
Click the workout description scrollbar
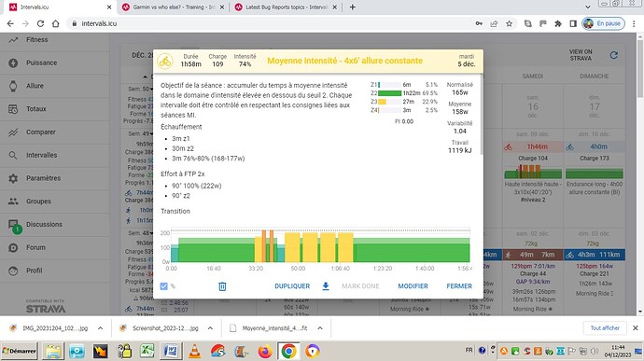(481, 115)
